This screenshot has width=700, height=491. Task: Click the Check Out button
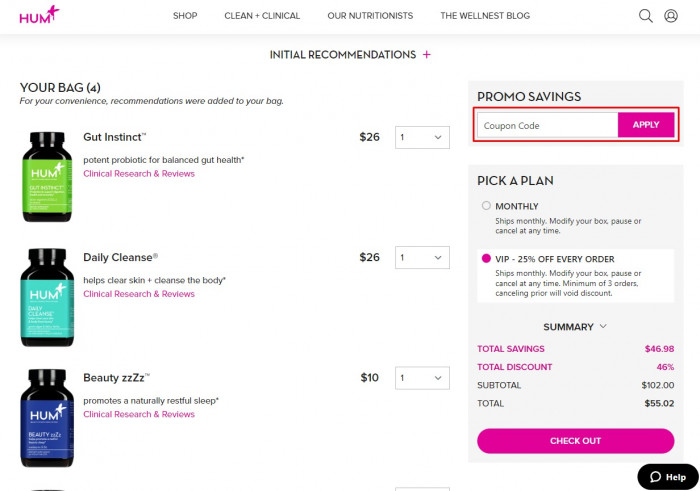(575, 441)
